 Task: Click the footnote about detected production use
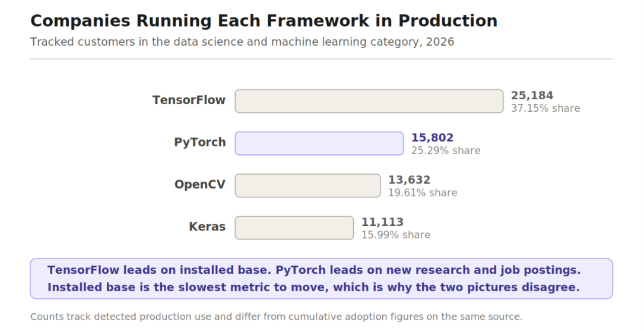click(277, 317)
